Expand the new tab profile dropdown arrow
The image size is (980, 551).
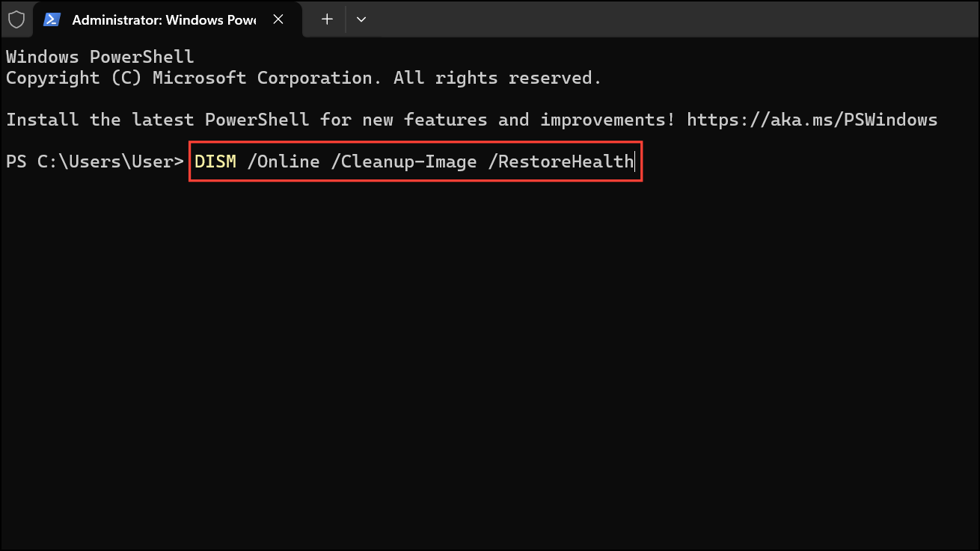point(361,19)
